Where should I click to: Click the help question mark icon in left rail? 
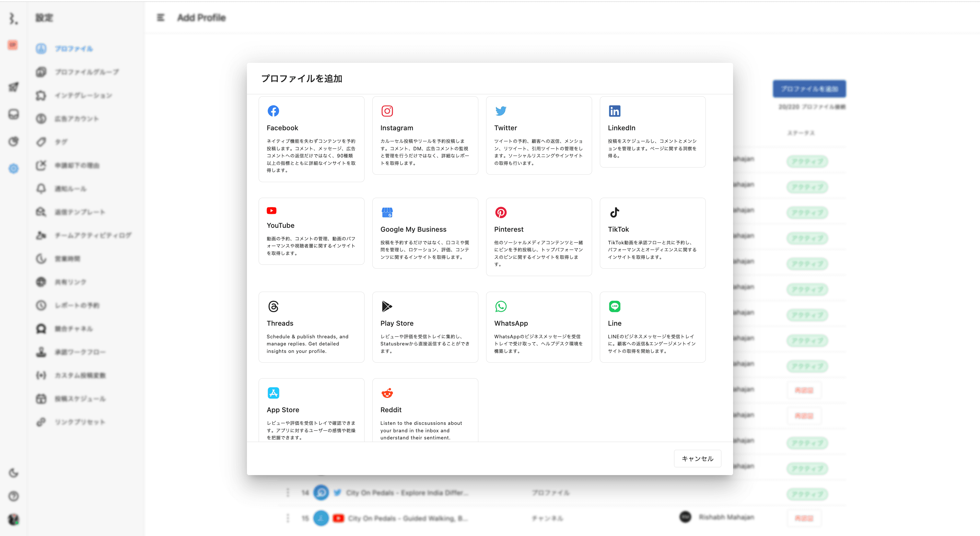[x=13, y=496]
